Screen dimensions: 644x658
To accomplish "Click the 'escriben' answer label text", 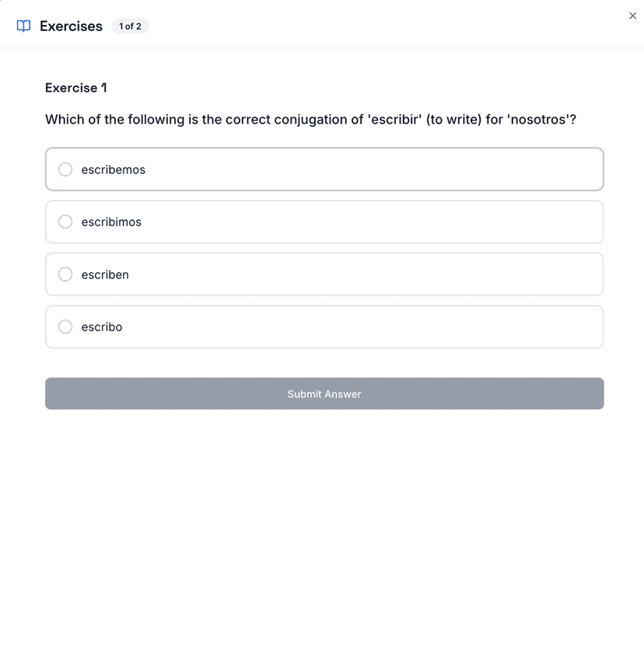I will pyautogui.click(x=105, y=275).
